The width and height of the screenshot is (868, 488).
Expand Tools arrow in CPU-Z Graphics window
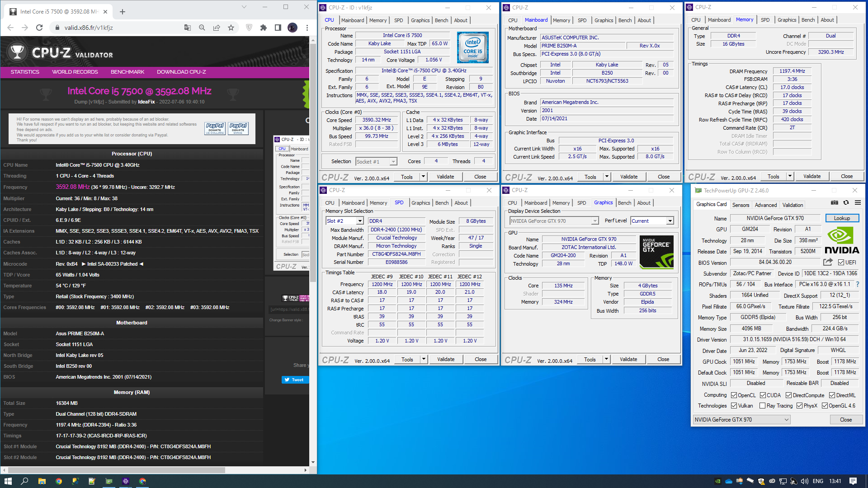(607, 359)
